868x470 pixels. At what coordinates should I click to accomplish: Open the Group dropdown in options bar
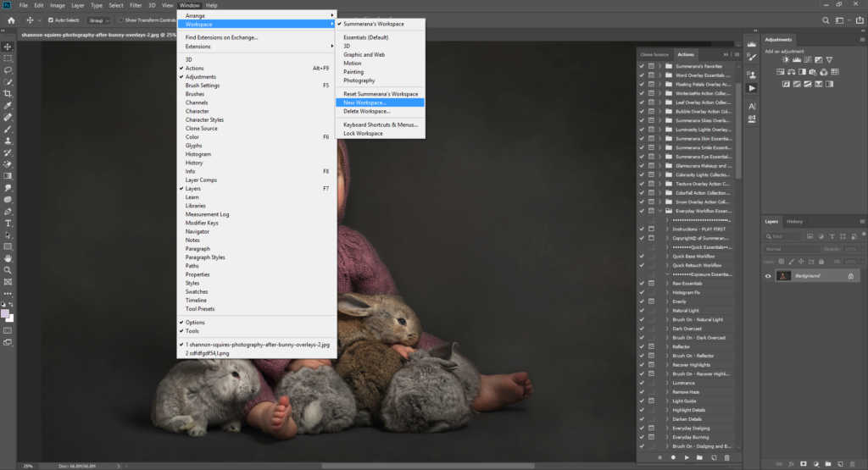tap(99, 20)
